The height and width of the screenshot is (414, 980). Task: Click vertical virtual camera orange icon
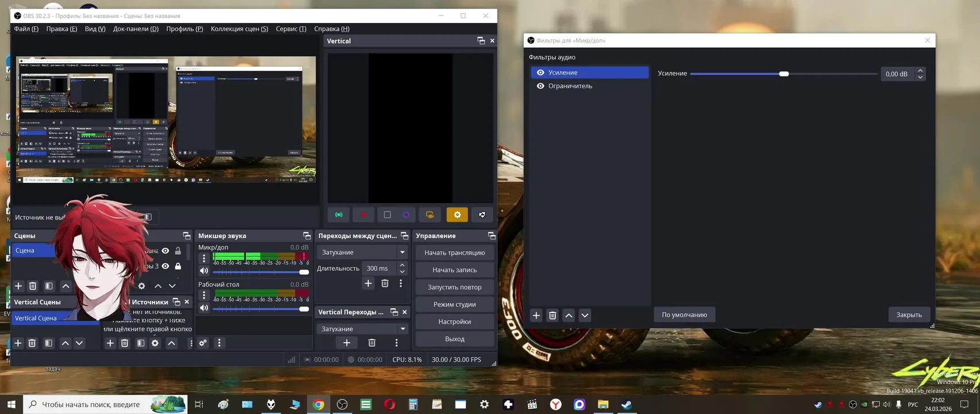point(430,214)
